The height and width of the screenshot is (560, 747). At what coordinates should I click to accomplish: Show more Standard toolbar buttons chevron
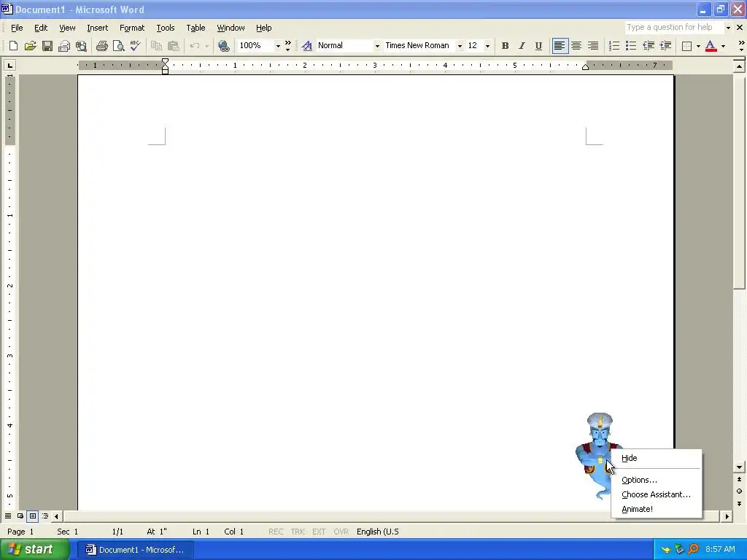point(287,46)
